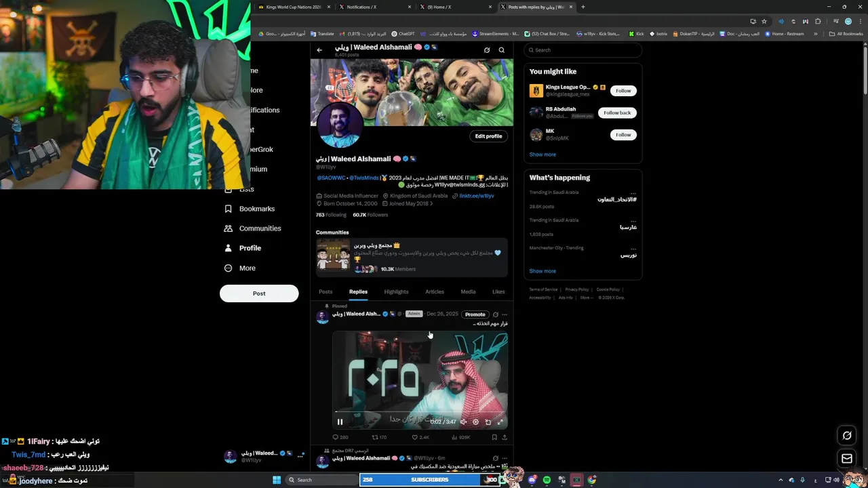
Task: Switch to the Kings World Cup Nations tab
Action: tap(294, 7)
